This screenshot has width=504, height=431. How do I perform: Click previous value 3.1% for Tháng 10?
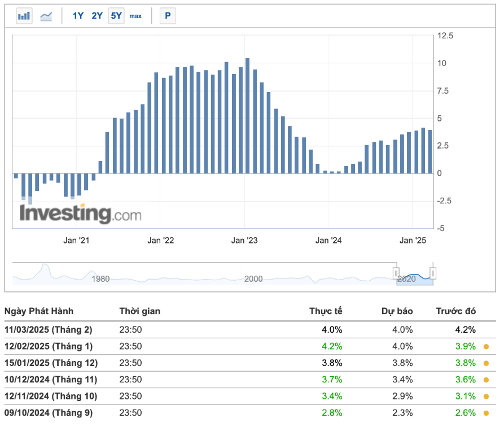[x=466, y=397]
